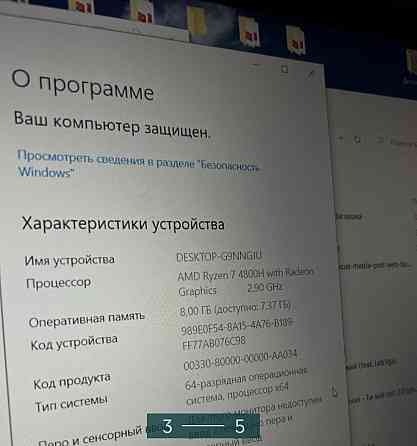Select device name value DESKTOP-G9NNGIU

click(x=219, y=257)
